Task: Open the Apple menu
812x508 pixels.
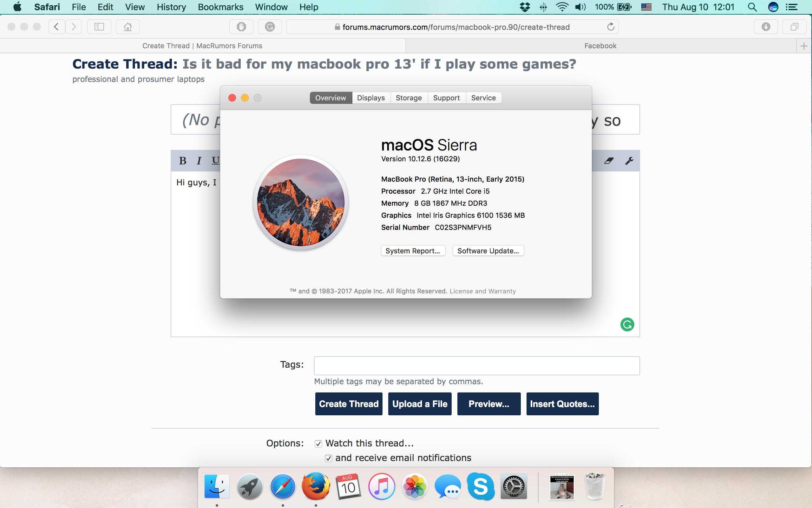Action: point(17,7)
